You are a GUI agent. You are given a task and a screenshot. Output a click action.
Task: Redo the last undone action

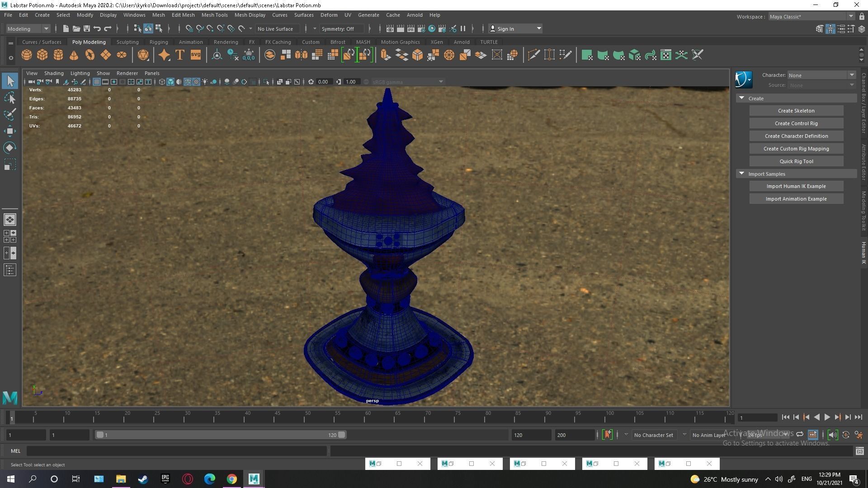click(108, 28)
